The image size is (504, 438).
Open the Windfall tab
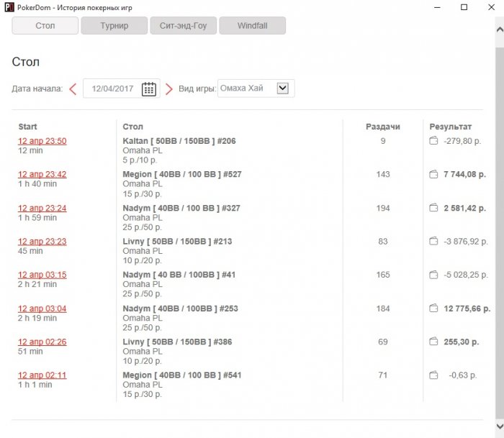(x=252, y=26)
